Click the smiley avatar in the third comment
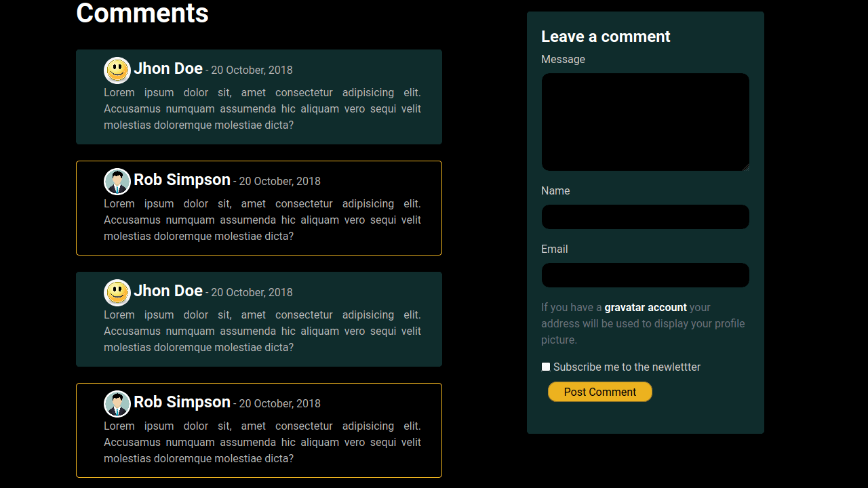The image size is (868, 488). click(x=117, y=293)
